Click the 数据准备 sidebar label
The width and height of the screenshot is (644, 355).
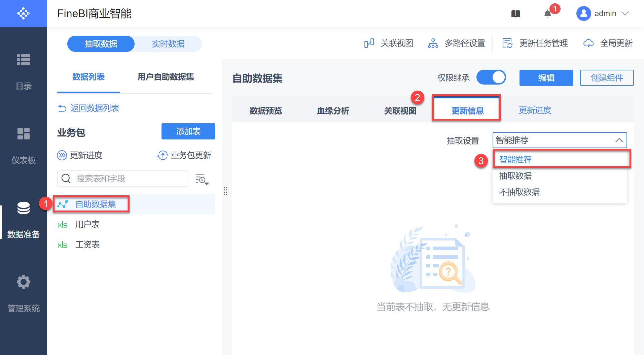(24, 234)
